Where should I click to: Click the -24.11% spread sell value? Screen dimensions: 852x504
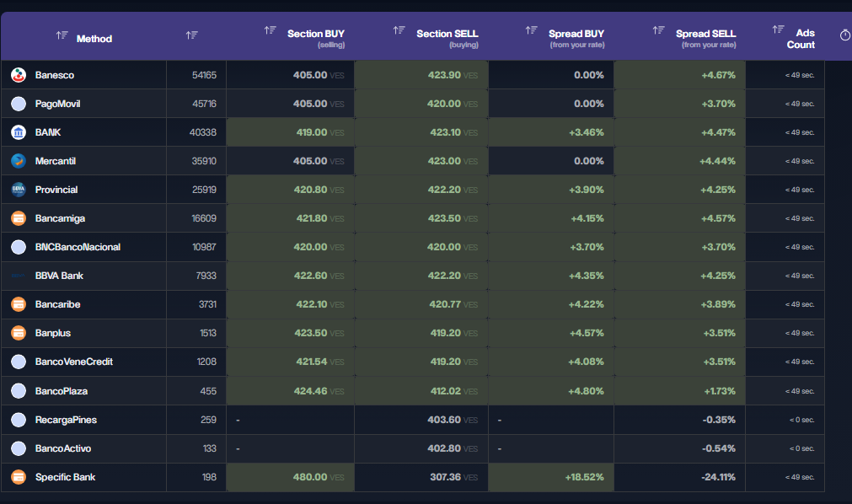(718, 477)
